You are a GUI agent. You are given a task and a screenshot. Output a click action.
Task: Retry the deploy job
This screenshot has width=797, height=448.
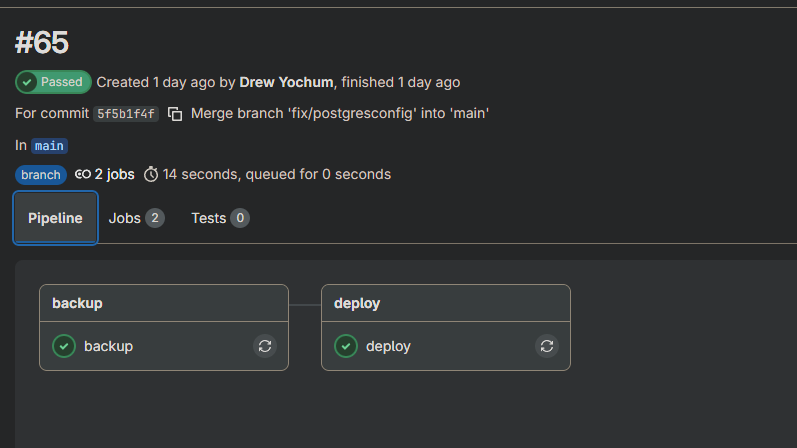click(x=547, y=346)
